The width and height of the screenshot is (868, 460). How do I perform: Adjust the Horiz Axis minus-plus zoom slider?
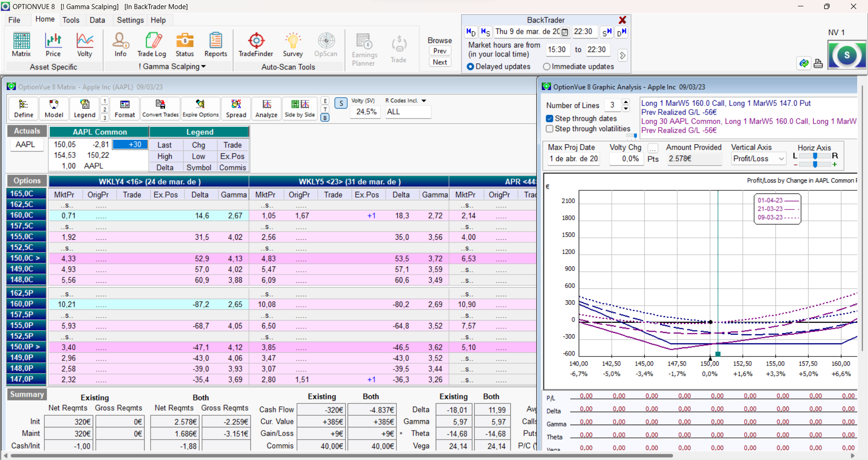click(815, 164)
